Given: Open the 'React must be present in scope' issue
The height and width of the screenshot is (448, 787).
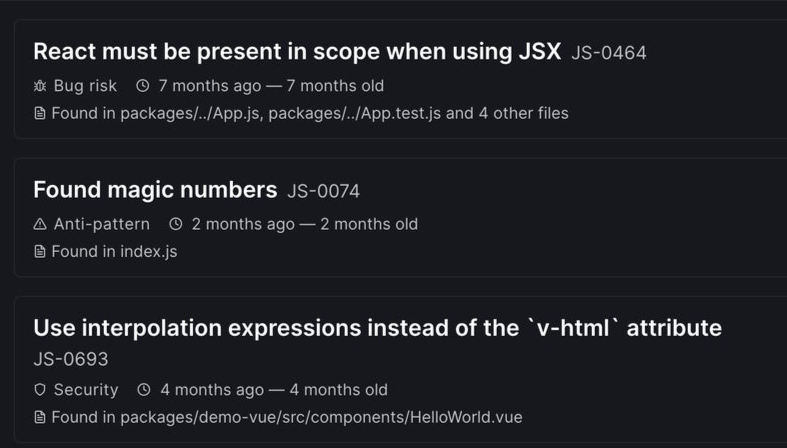Looking at the screenshot, I should click(x=297, y=52).
